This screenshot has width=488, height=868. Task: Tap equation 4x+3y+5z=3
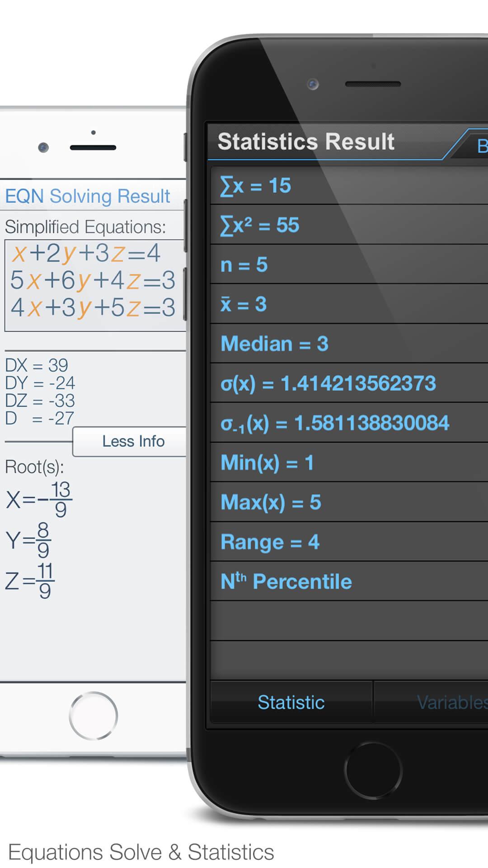93,308
